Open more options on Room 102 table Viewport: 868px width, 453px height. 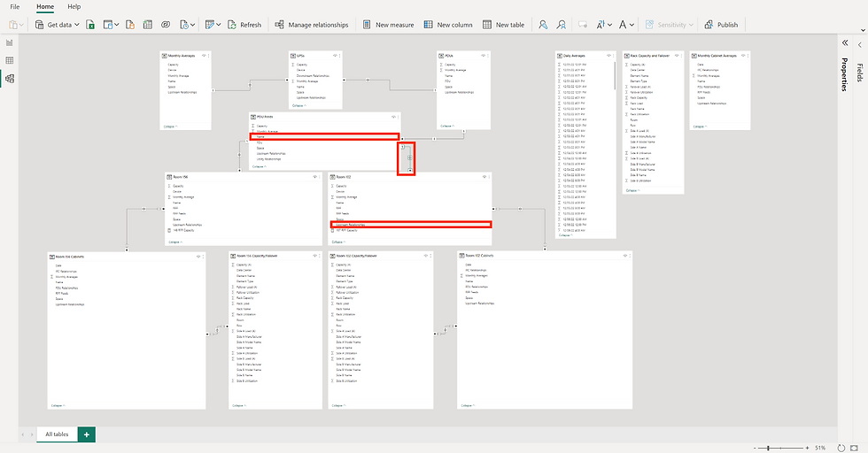tap(489, 177)
